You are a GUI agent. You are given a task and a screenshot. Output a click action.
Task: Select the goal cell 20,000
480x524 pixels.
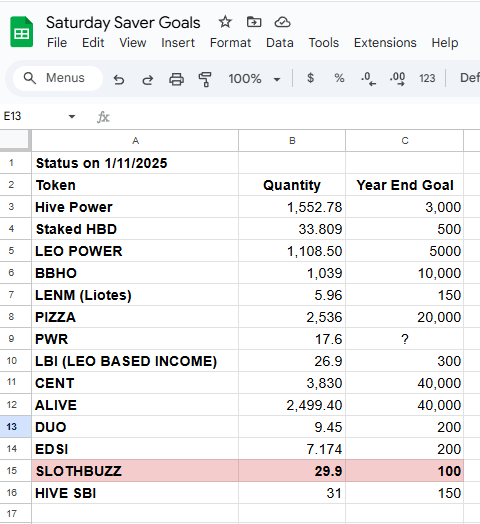pos(405,317)
